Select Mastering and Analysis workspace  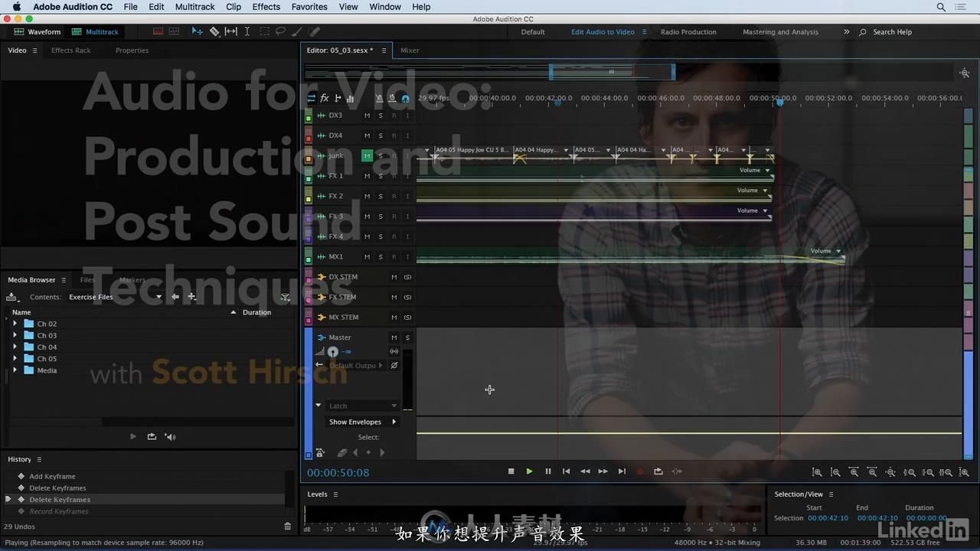[780, 32]
